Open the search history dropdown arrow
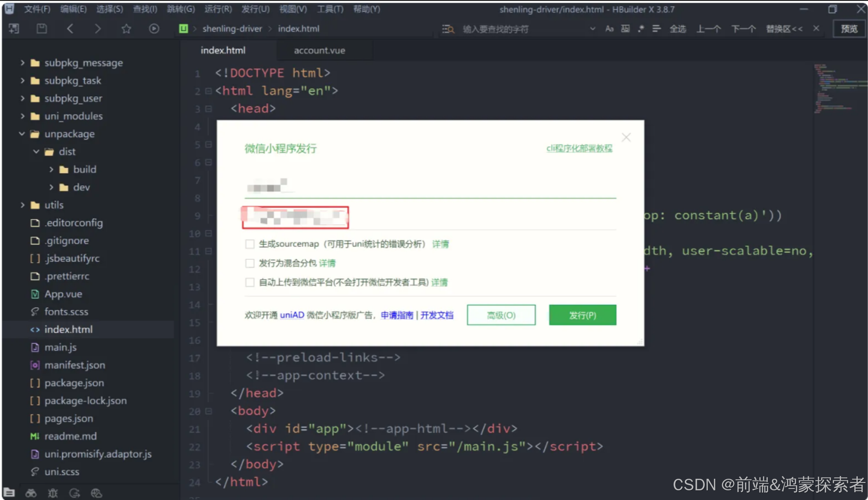Screen dimensions: 868x500 click(593, 29)
